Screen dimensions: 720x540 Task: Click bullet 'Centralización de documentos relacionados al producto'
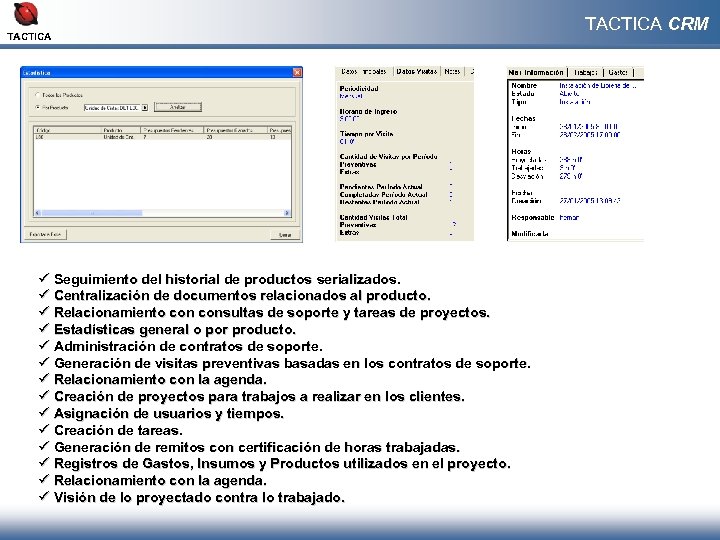242,295
